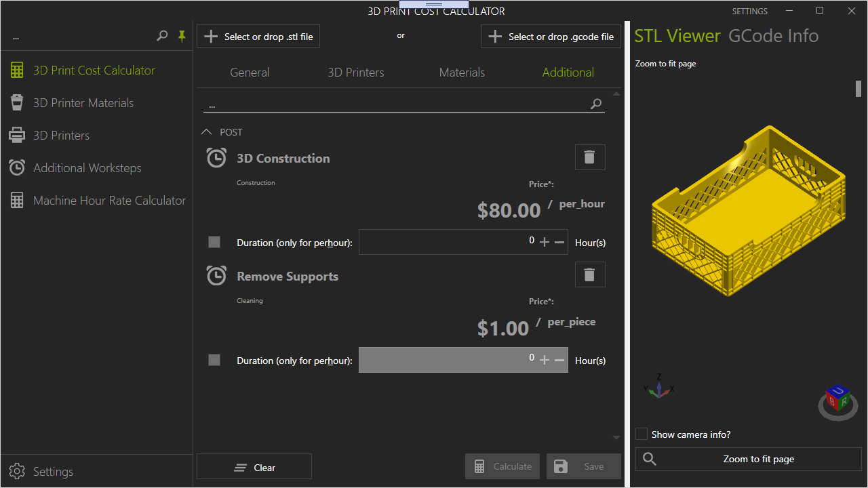Click clock icon beside 3D Construction

pos(216,158)
